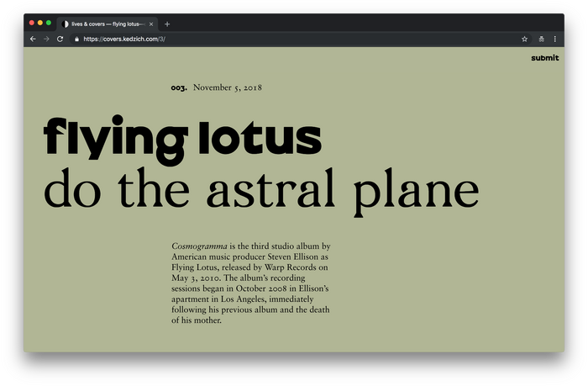Open Chrome three-dot menu
This screenshot has width=588, height=386.
[x=555, y=39]
